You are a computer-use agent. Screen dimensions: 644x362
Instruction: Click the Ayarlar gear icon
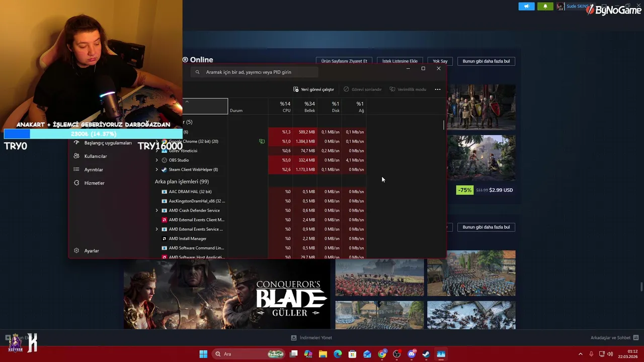[x=76, y=251]
